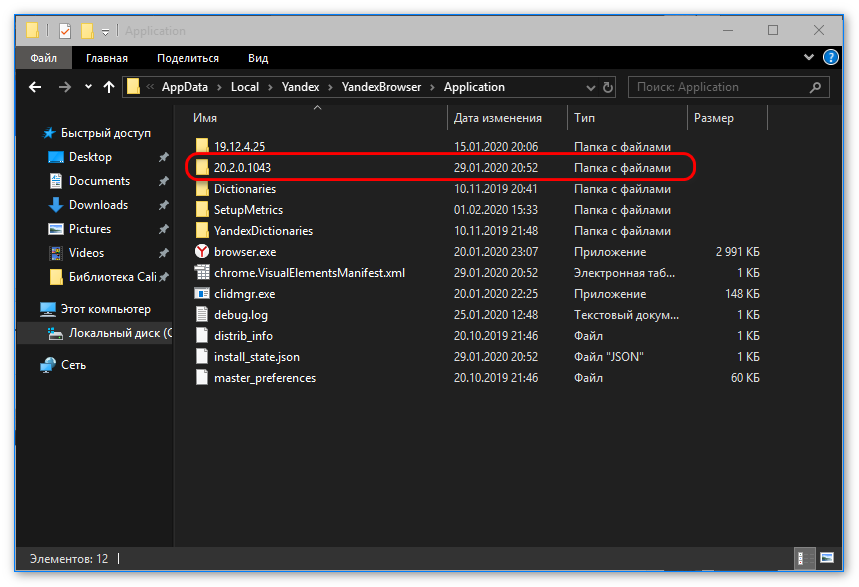
Task: Open the Файл menu
Action: [43, 58]
